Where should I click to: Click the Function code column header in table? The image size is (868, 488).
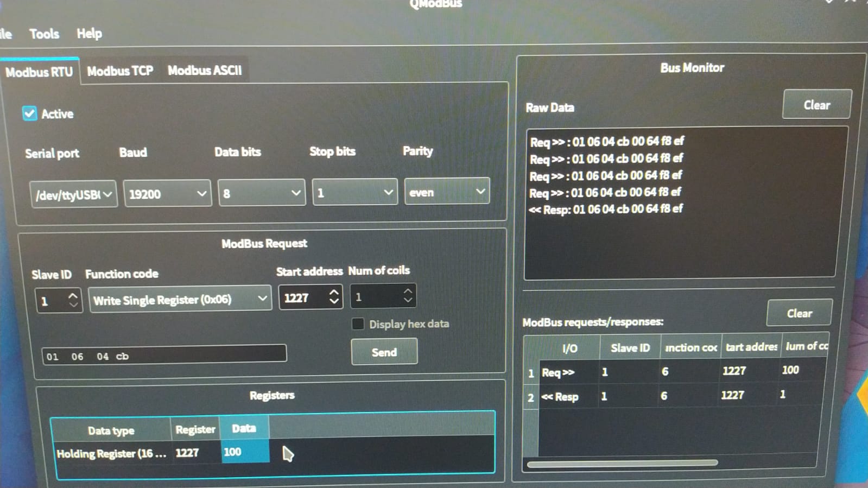(691, 347)
